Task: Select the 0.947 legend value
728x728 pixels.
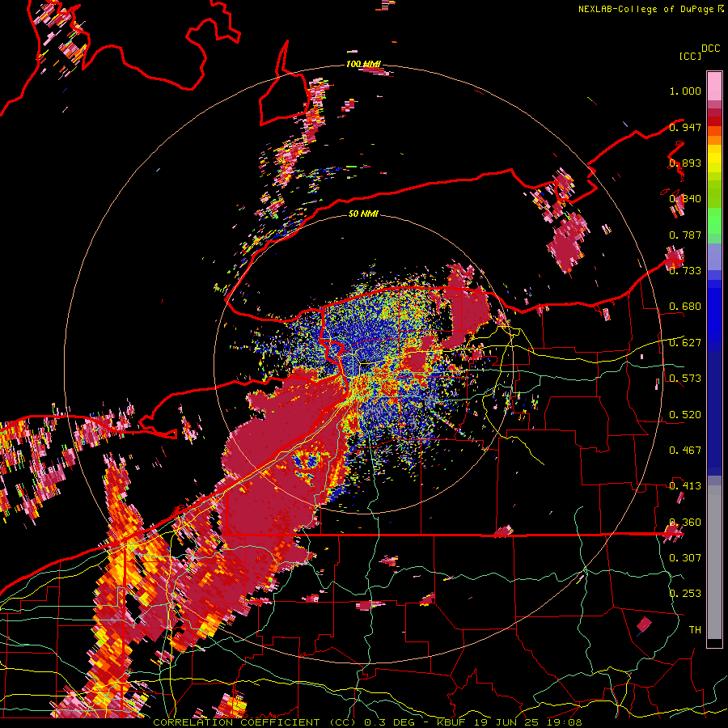Action: tap(685, 127)
